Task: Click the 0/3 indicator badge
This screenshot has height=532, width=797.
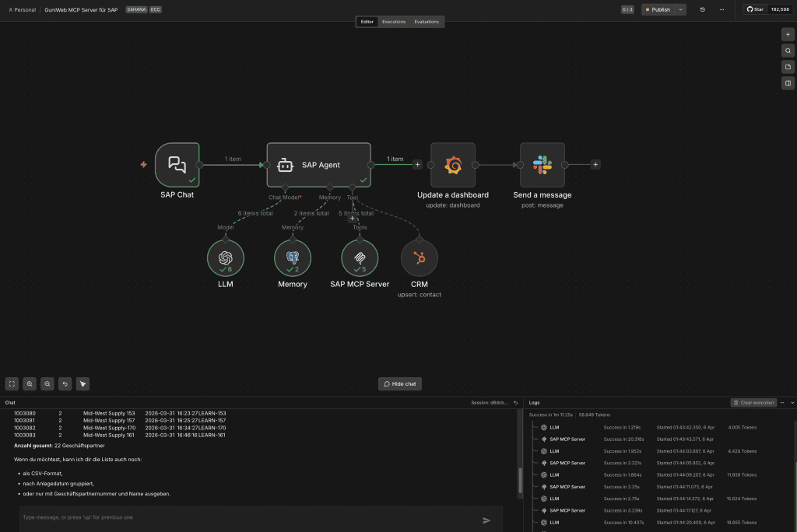Action: coord(627,9)
